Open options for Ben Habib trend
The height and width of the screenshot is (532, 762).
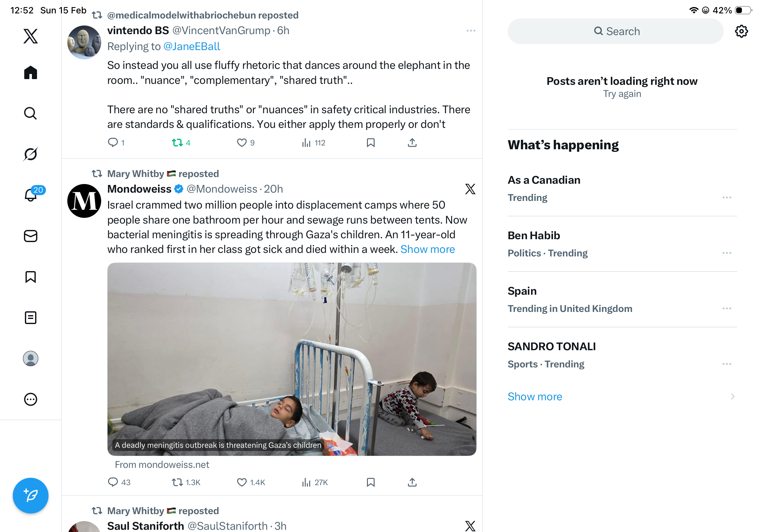pyautogui.click(x=727, y=253)
